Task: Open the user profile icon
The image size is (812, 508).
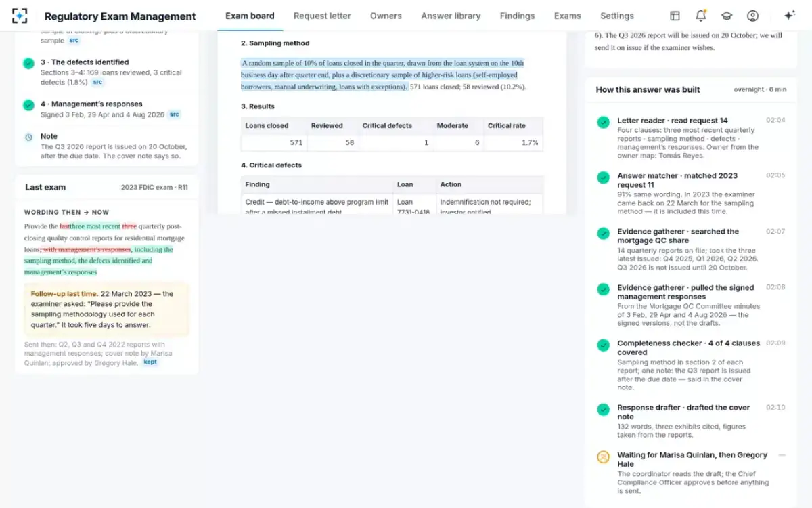Action: point(752,16)
